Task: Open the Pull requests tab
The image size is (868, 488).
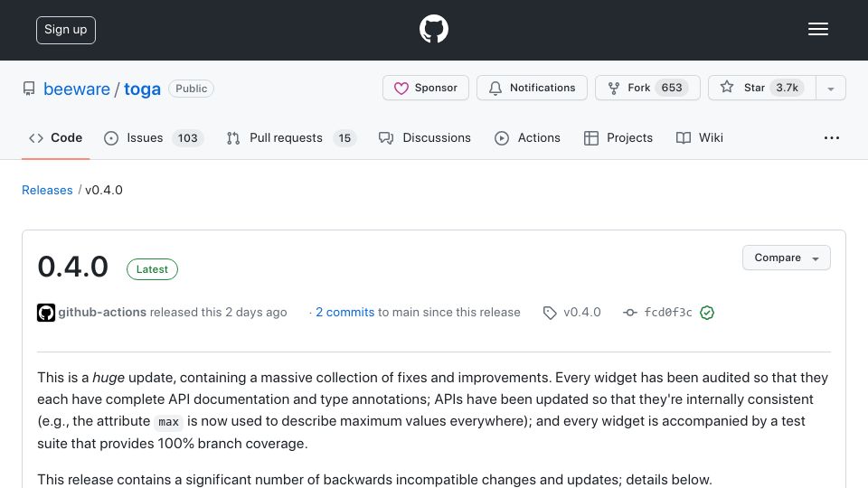Action: pos(291,138)
